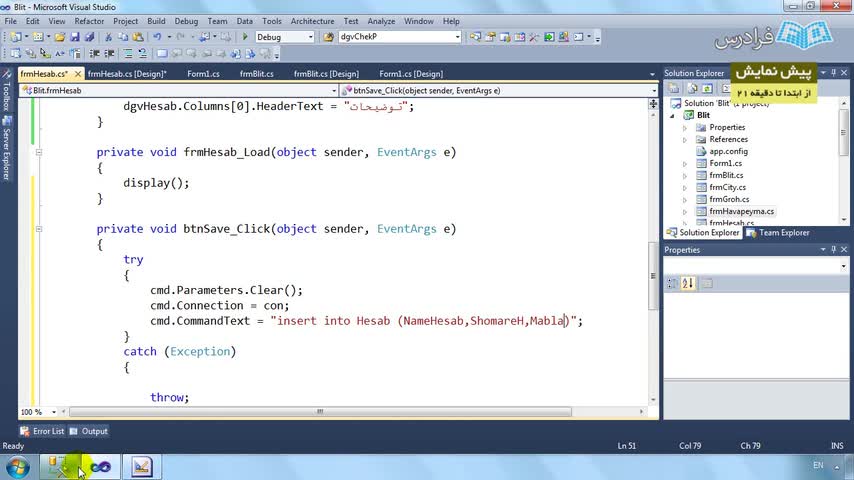This screenshot has height=480, width=854.
Task: Open the btnSave_Click member dropdown
Action: (x=654, y=90)
